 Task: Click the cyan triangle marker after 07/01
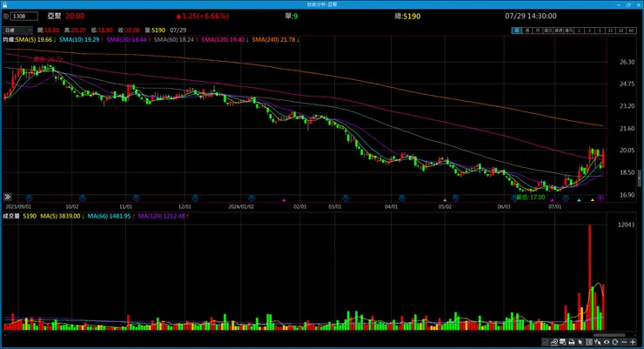coord(579,200)
